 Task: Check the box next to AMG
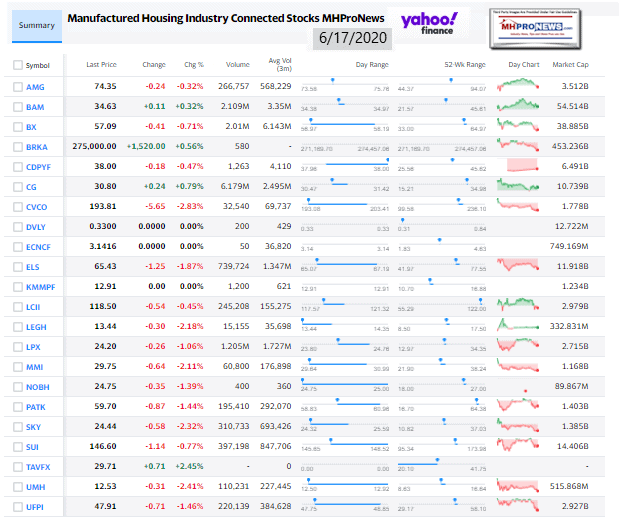pos(18,87)
